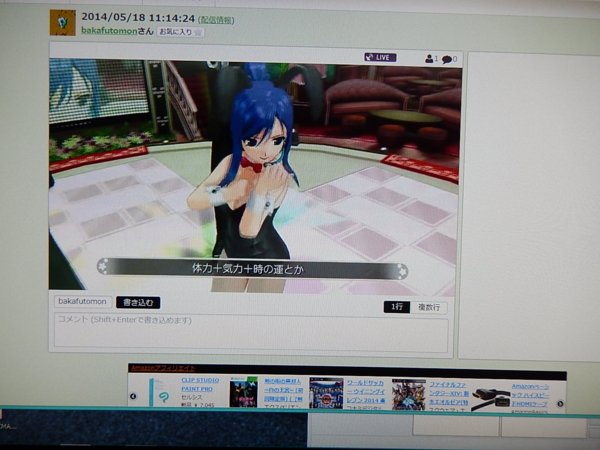Click the live video player area
Image resolution: width=600 pixels, height=450 pixels.
pyautogui.click(x=254, y=176)
